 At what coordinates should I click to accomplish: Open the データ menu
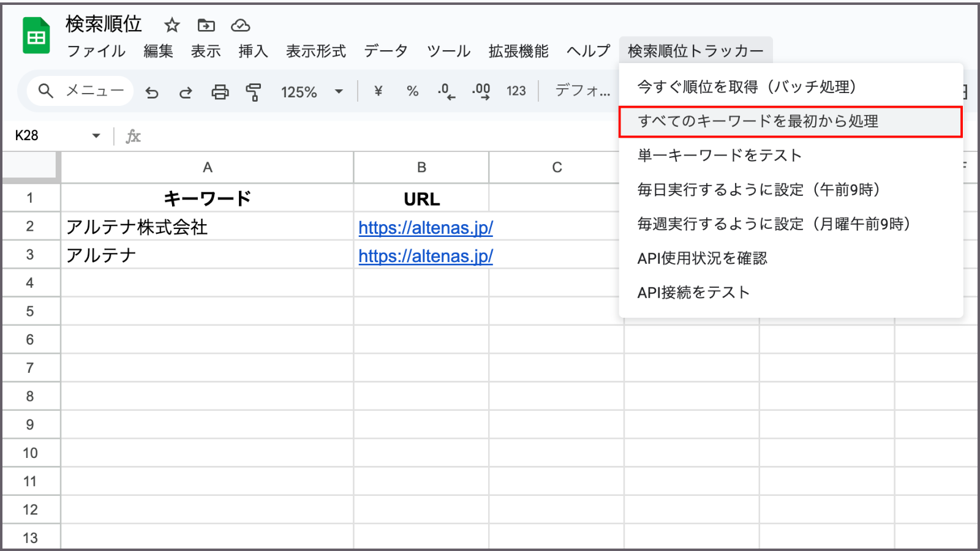(386, 51)
